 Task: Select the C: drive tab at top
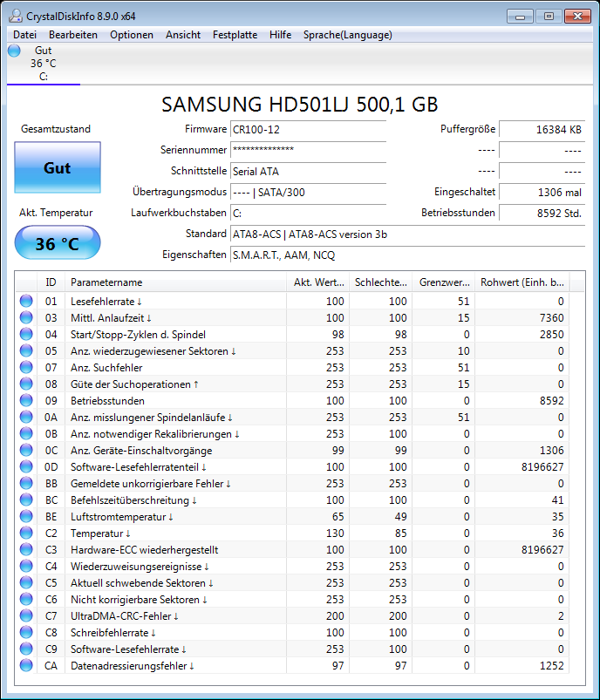click(44, 64)
